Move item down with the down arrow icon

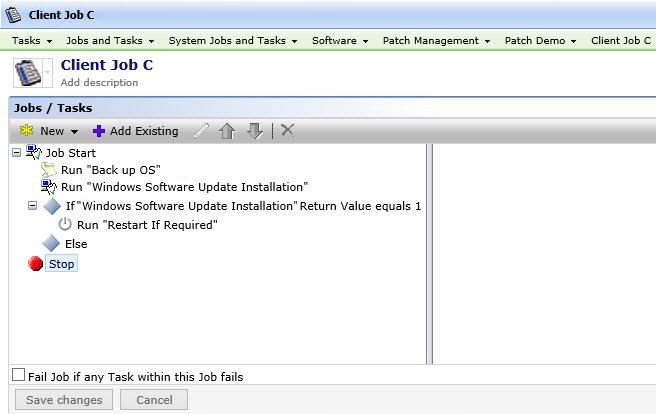click(x=255, y=131)
